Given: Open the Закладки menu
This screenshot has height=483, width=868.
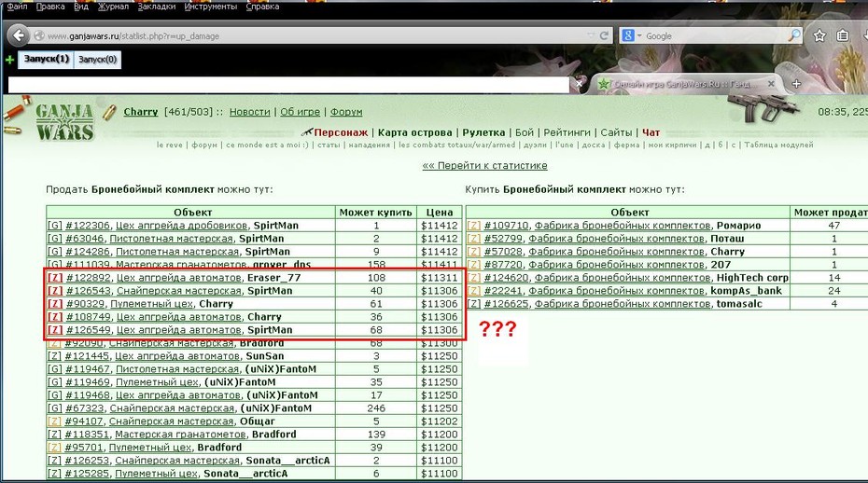Looking at the screenshot, I should point(156,7).
